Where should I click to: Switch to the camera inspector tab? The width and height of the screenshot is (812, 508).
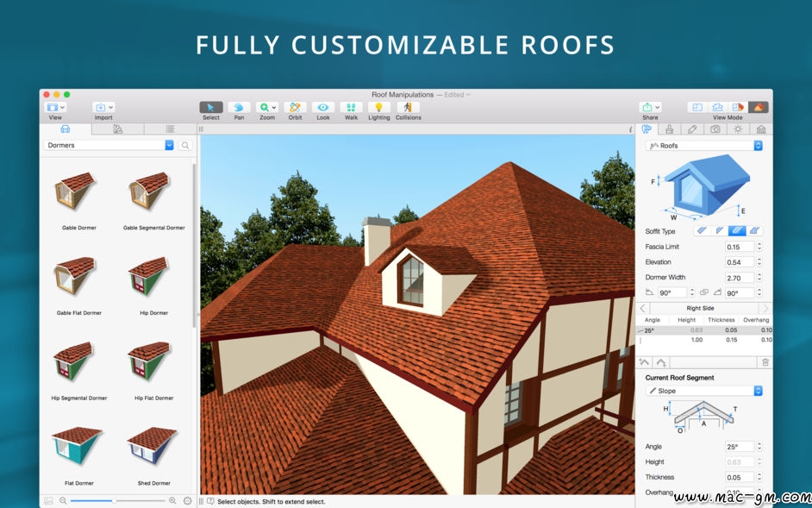(x=715, y=129)
